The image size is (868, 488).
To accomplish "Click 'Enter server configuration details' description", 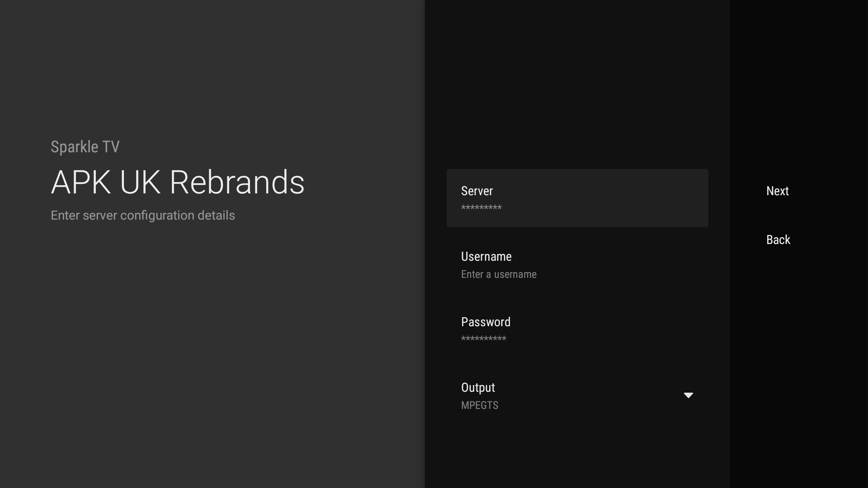I will click(143, 215).
